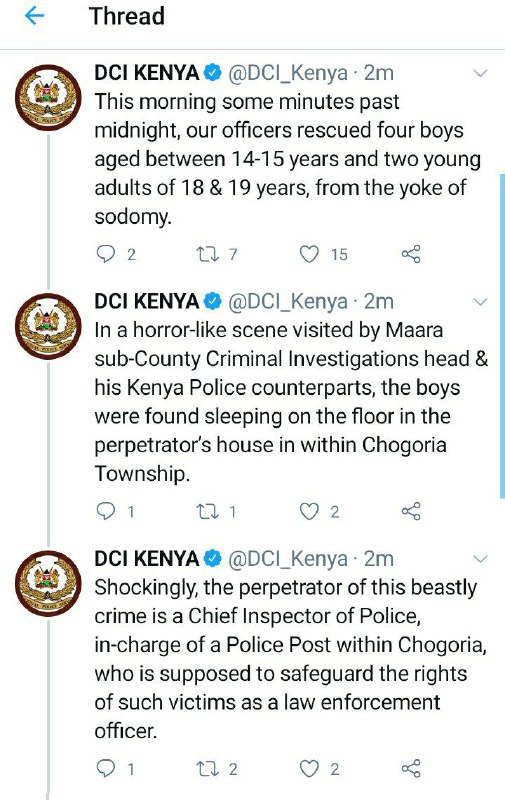Retweet the first tweet with 7 retweets
Viewport: 505px width, 800px height.
coord(208,254)
